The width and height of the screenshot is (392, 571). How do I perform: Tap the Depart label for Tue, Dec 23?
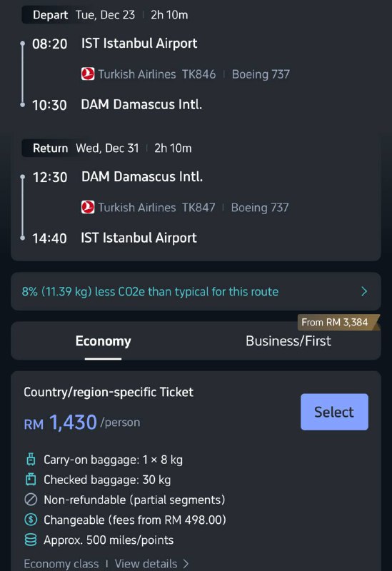(x=50, y=15)
